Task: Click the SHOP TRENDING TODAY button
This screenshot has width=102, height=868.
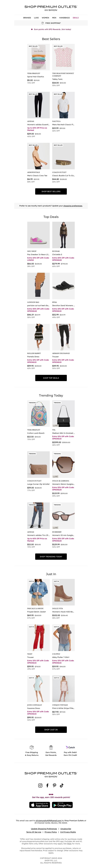Action: (51, 556)
